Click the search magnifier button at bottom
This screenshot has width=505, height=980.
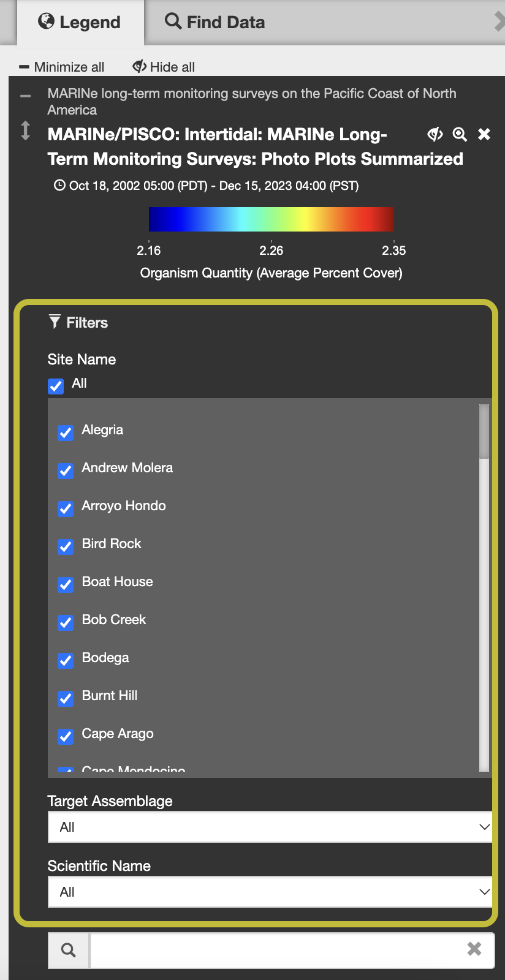coord(69,950)
